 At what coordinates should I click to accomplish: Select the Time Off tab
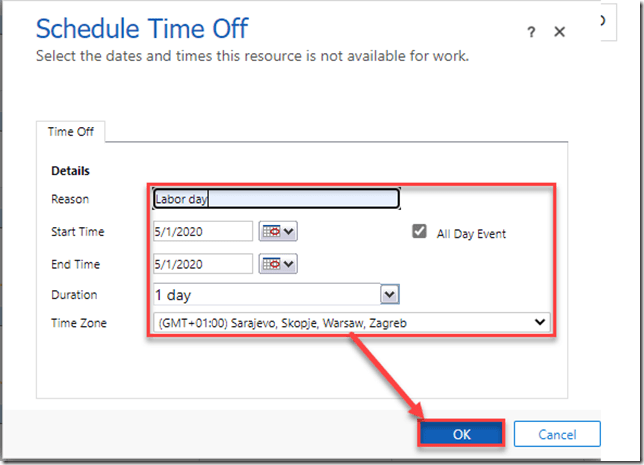tap(71, 131)
